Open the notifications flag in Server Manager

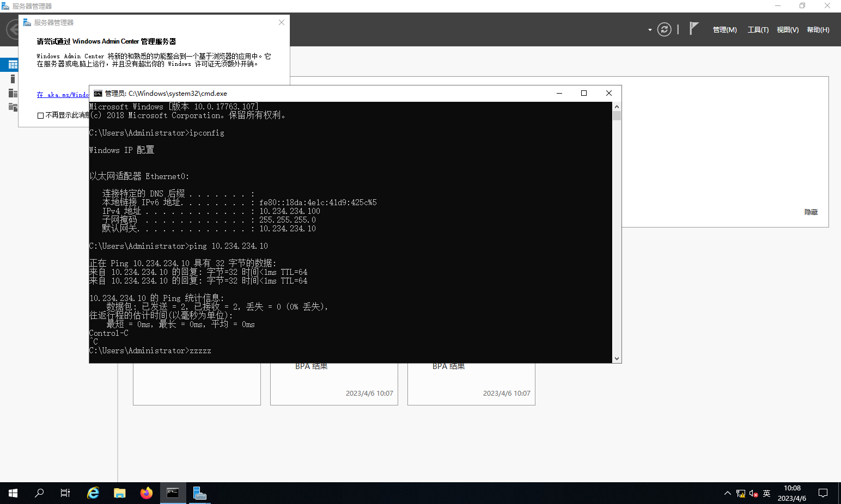(x=693, y=29)
